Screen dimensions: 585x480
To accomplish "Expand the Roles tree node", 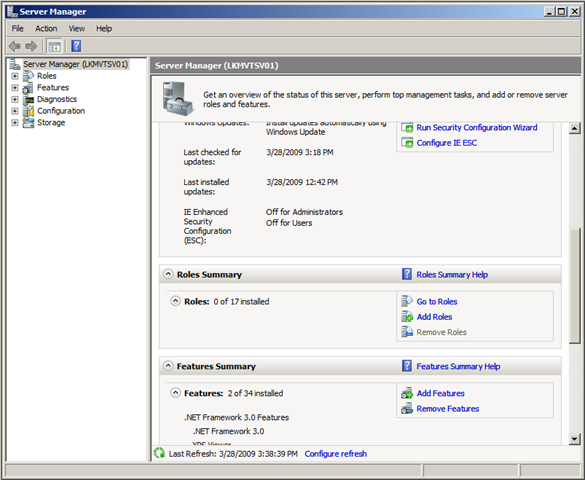I will pyautogui.click(x=15, y=76).
